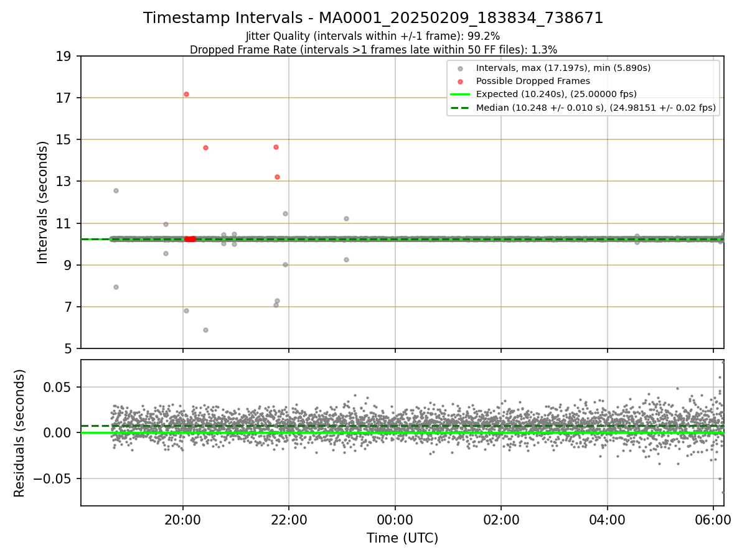
Task: Click legend entry starting 'Median (10.248 +/- 0.010 s)'
Action: [x=596, y=108]
